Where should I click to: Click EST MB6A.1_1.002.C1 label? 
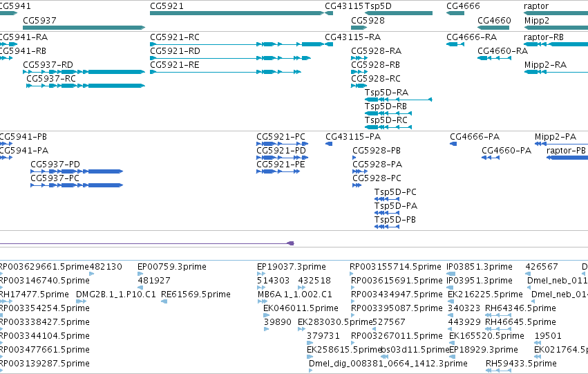(x=295, y=294)
